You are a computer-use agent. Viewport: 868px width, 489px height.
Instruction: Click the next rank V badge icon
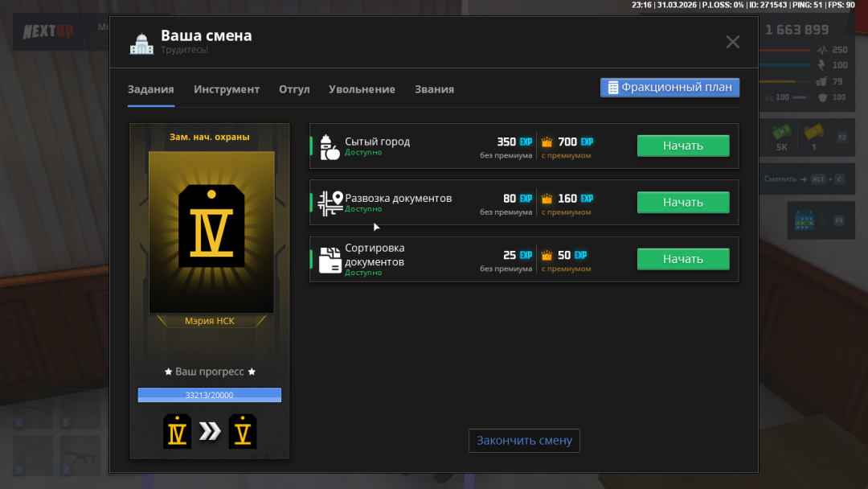(x=243, y=432)
